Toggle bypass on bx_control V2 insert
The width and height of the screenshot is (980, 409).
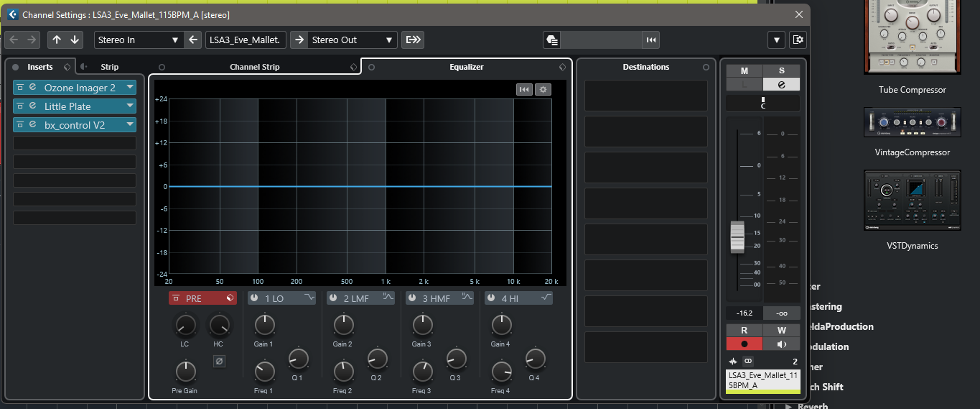tap(20, 124)
